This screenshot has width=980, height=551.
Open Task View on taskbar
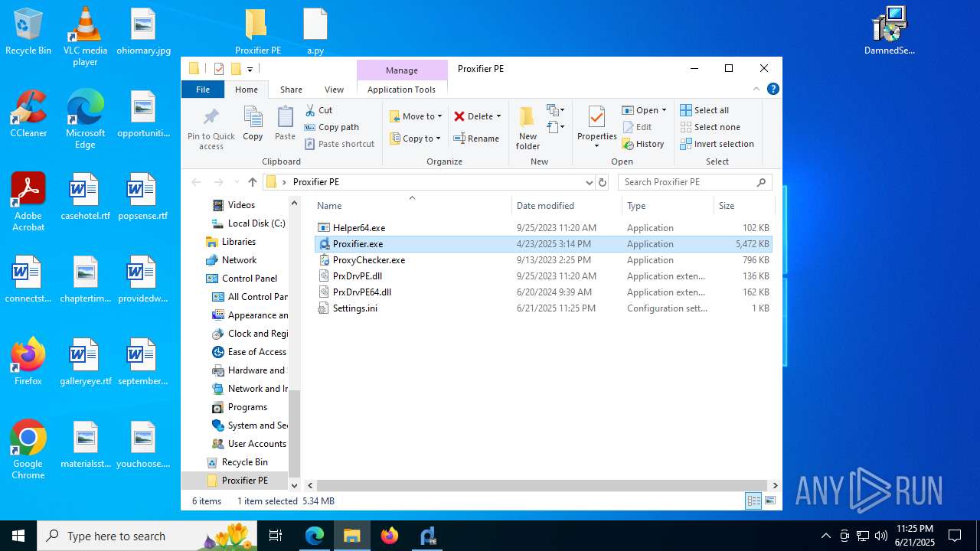coord(276,536)
